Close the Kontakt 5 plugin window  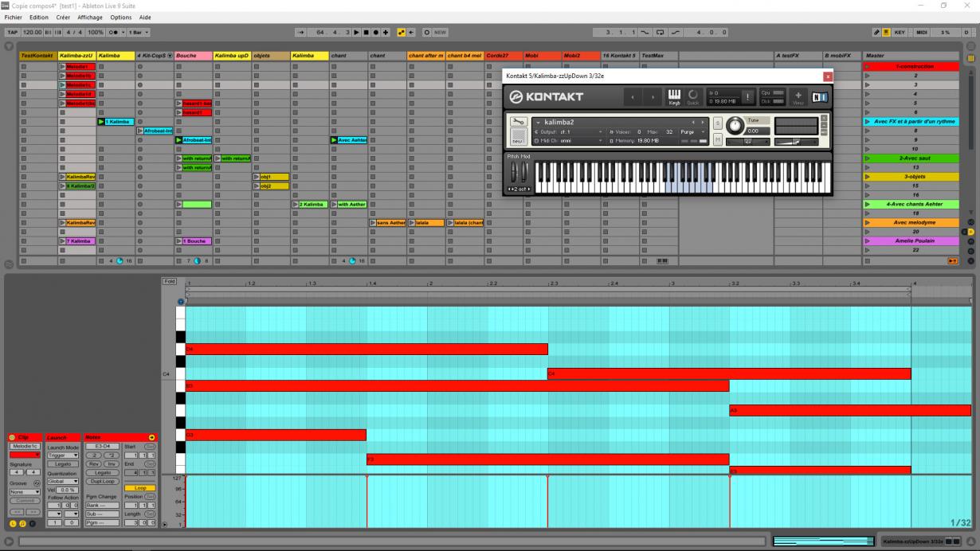827,76
